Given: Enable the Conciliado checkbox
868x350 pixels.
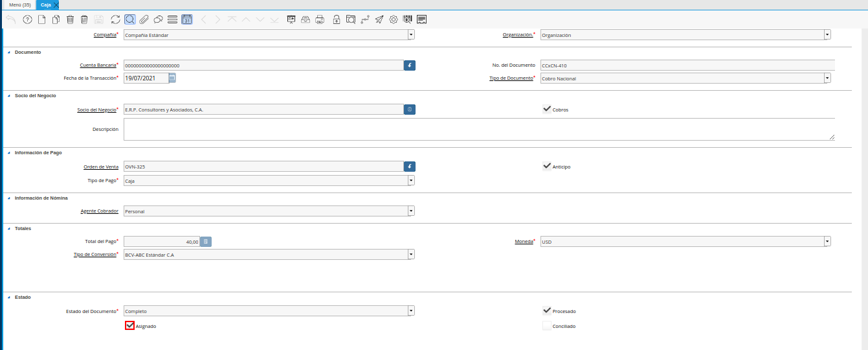Looking at the screenshot, I should pyautogui.click(x=547, y=326).
